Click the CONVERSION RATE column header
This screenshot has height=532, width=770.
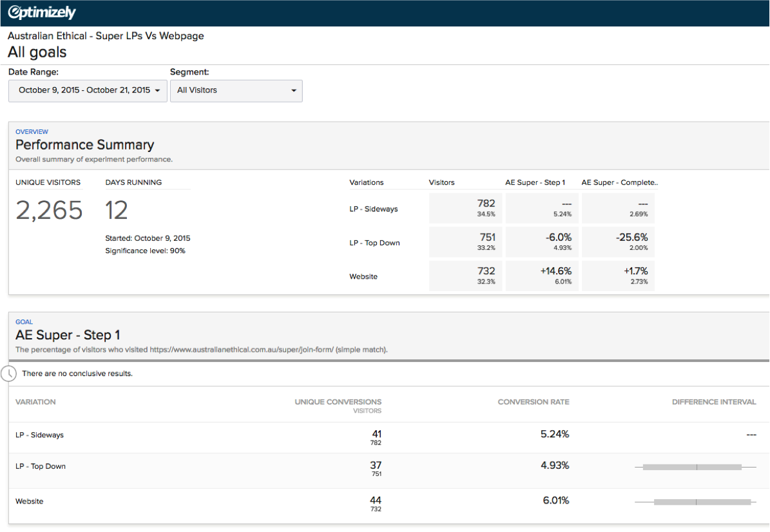click(x=534, y=401)
